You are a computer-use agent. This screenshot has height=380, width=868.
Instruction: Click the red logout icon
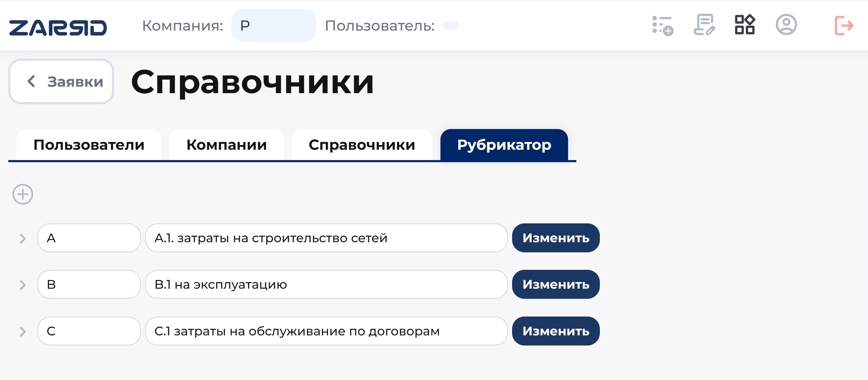tap(844, 26)
